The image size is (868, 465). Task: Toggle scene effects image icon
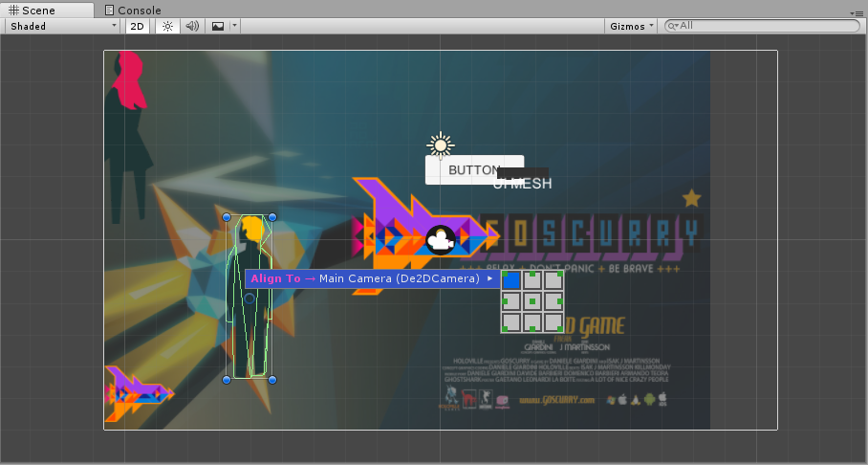tap(218, 26)
